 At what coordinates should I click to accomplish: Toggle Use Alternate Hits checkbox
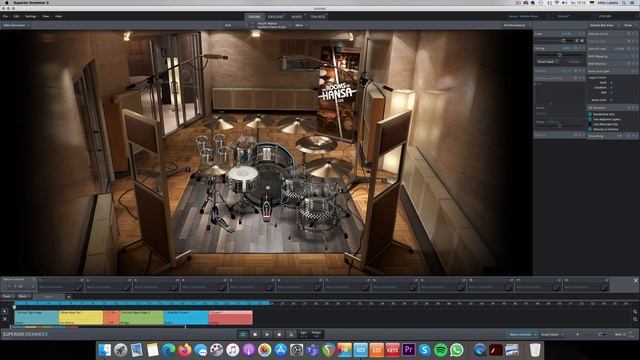590,124
